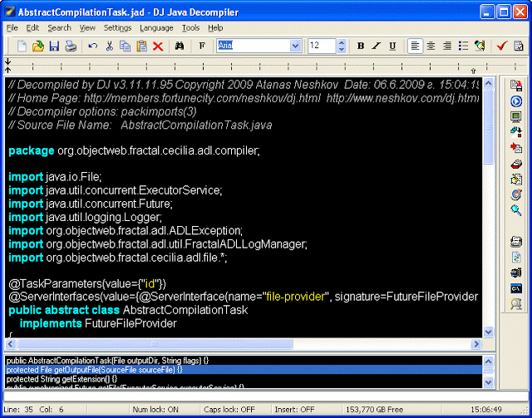Cut selection with the scissors icon

[x=109, y=46]
